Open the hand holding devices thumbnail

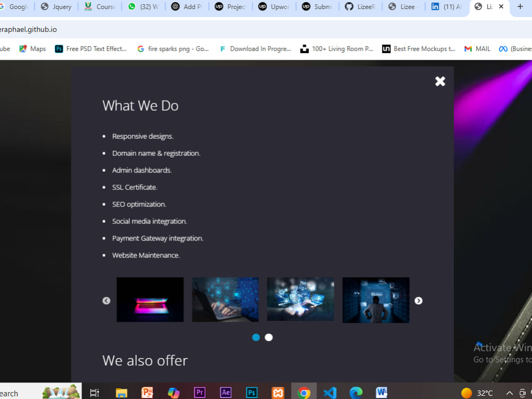click(301, 299)
